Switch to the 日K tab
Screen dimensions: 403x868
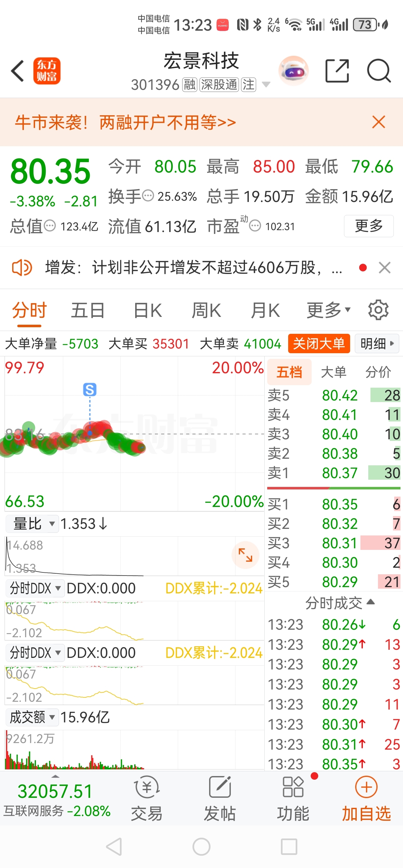pos(148,310)
